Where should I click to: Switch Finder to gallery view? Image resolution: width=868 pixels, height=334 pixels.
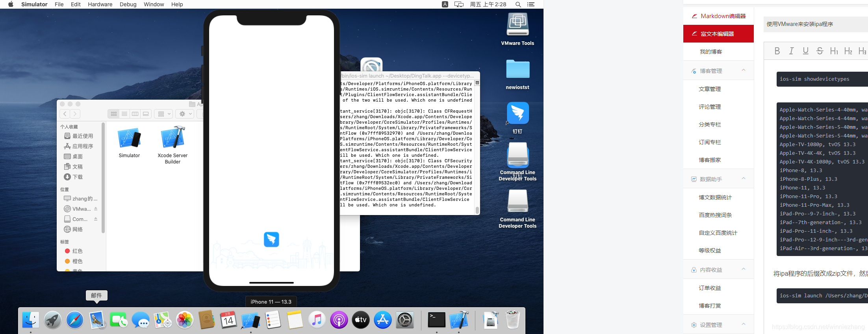pos(146,114)
